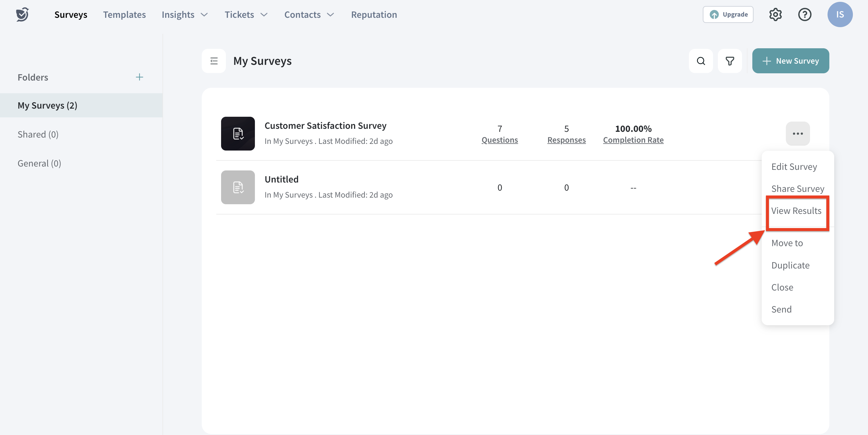Select View Results from the context menu
868x435 pixels.
[x=796, y=211]
